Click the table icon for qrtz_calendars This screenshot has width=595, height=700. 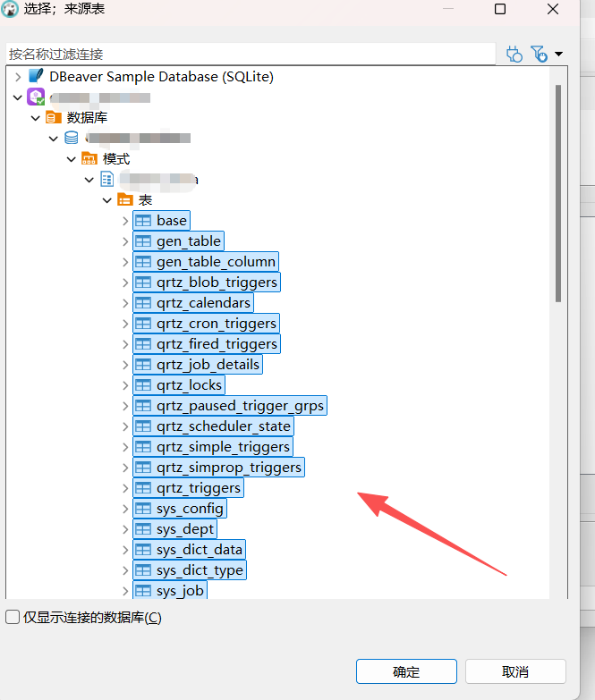(143, 303)
